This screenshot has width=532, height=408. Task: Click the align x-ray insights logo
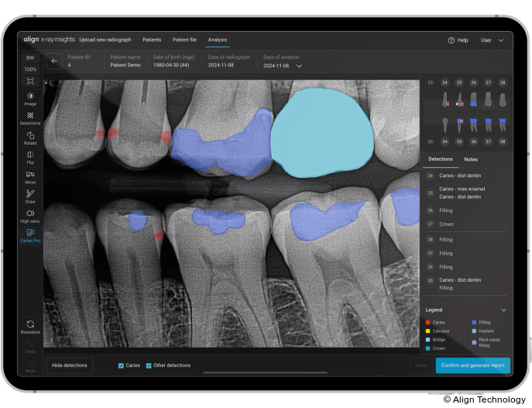coord(50,39)
